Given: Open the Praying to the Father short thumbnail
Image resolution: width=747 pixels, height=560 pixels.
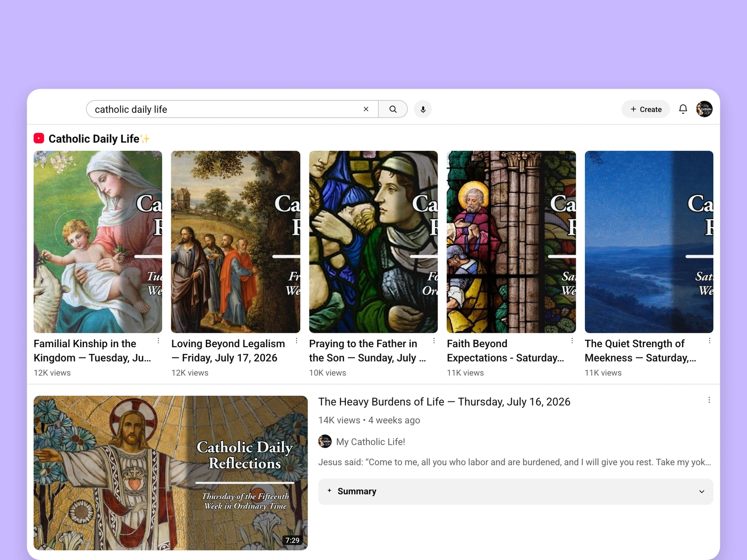Looking at the screenshot, I should [373, 242].
